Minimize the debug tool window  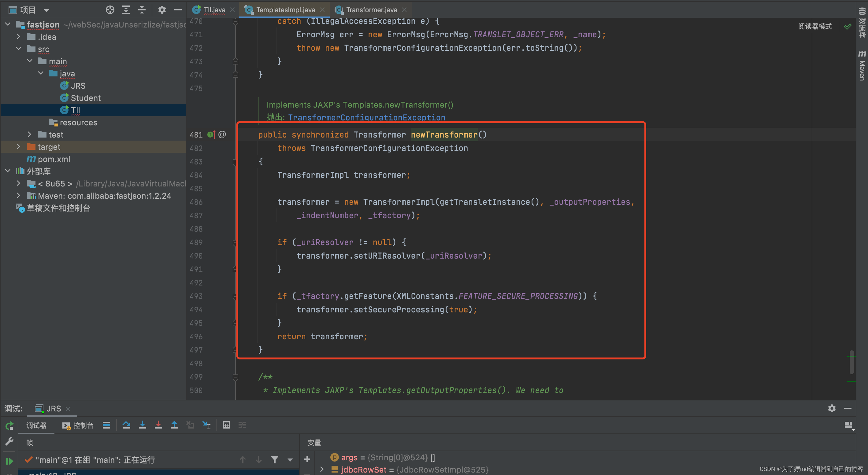tap(848, 408)
